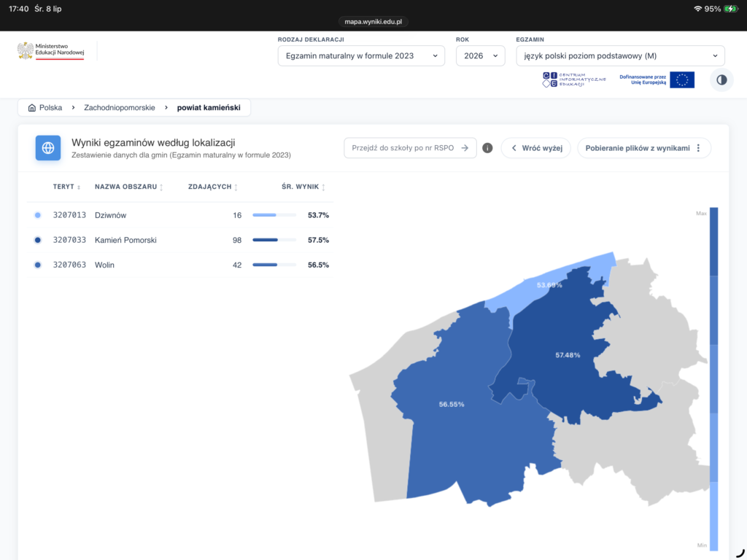Image resolution: width=747 pixels, height=560 pixels.
Task: Sort the table by TERYT column
Action: click(66, 187)
